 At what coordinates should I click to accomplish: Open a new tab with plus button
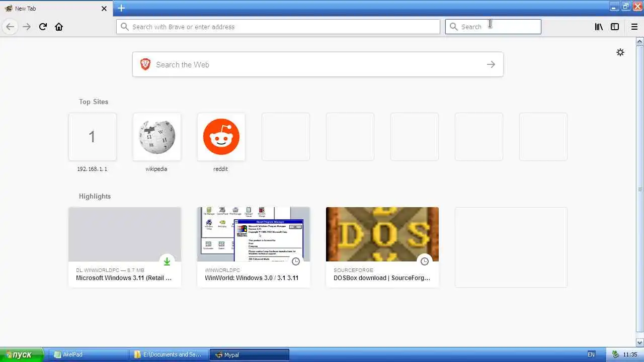[121, 8]
